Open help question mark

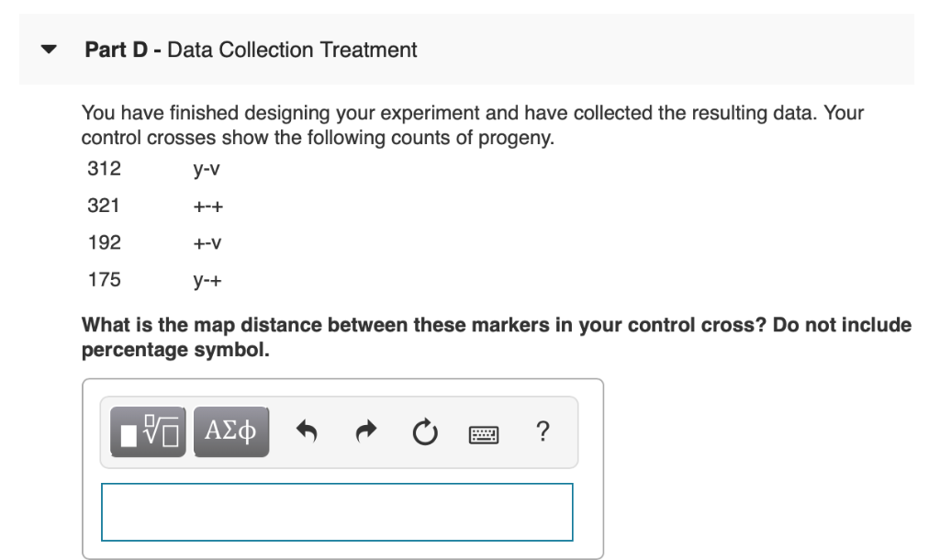coord(543,431)
